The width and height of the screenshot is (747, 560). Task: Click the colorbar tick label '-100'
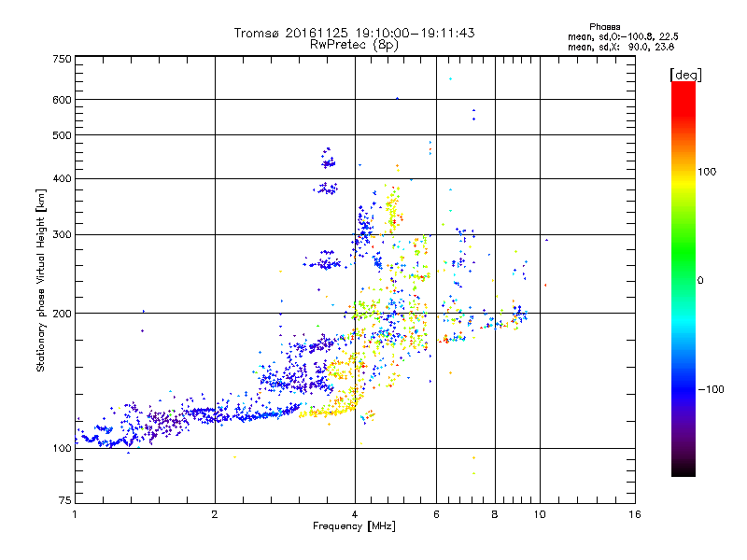[x=711, y=389]
